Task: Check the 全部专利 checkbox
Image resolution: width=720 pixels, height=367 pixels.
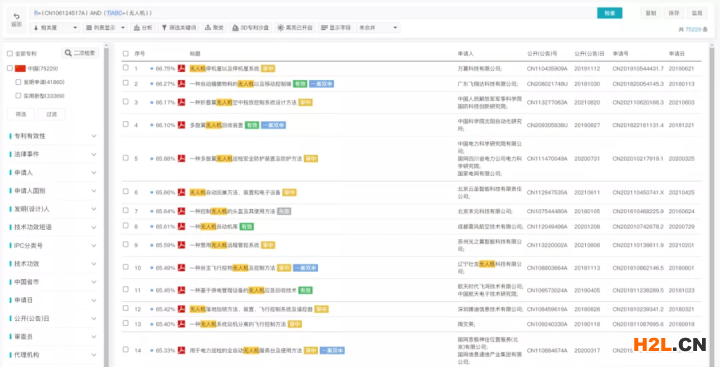Action: pyautogui.click(x=10, y=54)
